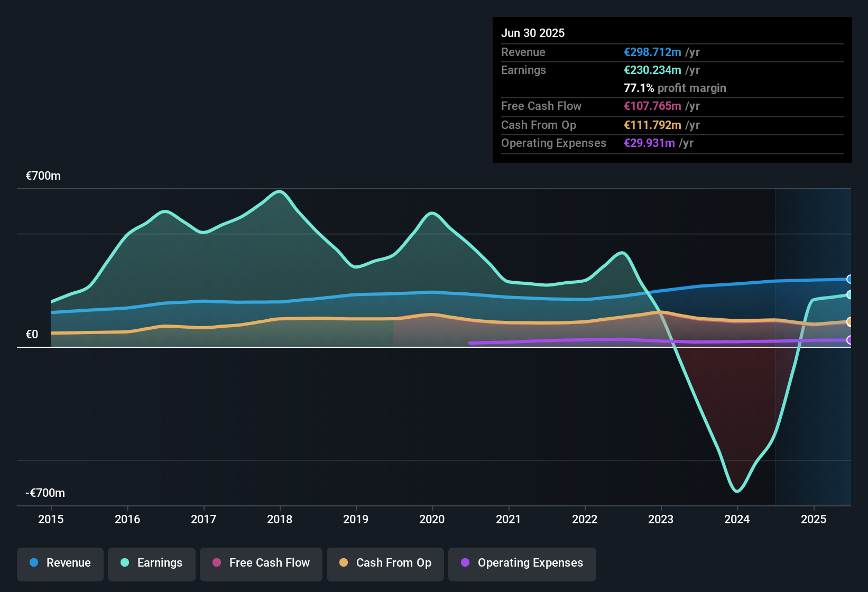868x592 pixels.
Task: Toggle Cash From Op legend item
Action: click(x=385, y=563)
